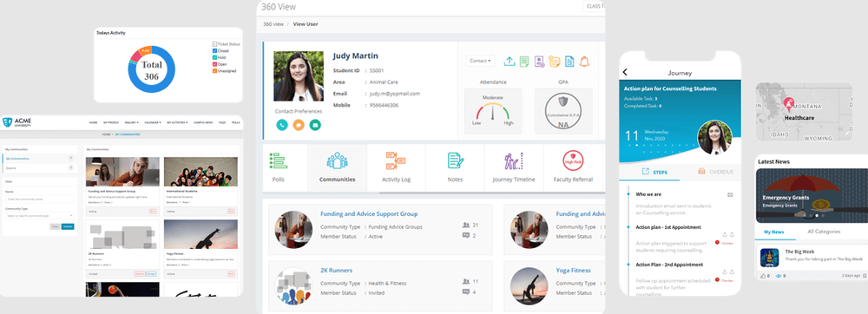Viewport: 868px width, 314px height.
Task: Tap the green email contact preference icon
Action: tap(315, 125)
